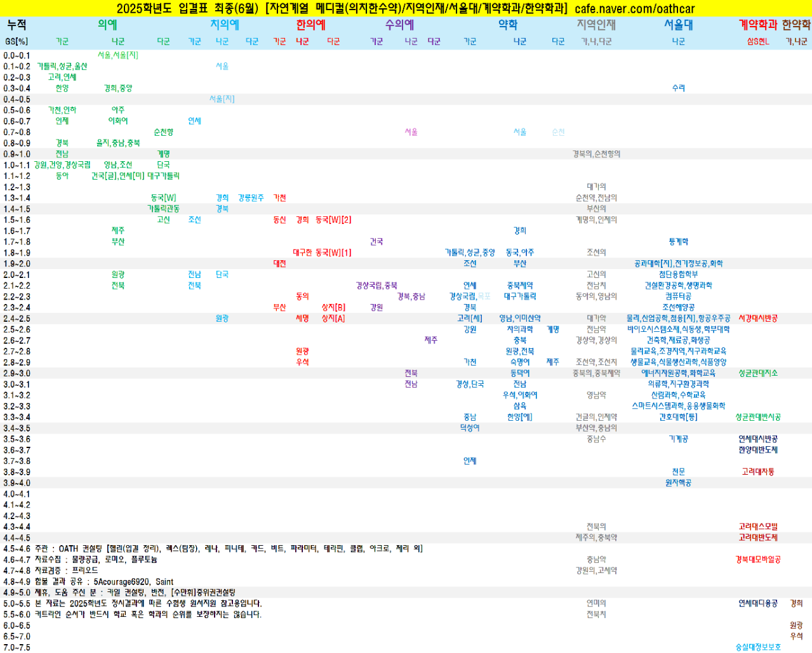Select the 7.0~7.5 row label
Image resolution: width=812 pixels, height=653 pixels.
coord(17,647)
